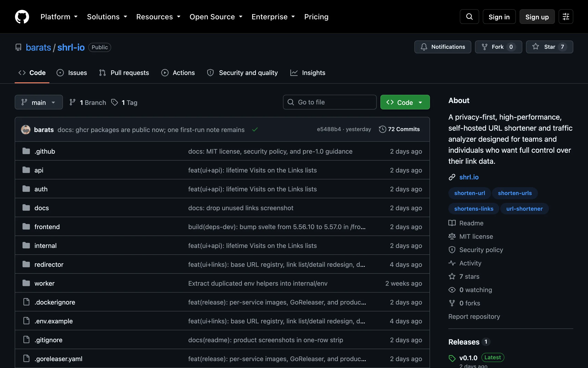
Task: Click the bell icon in Notifications button
Action: [424, 47]
